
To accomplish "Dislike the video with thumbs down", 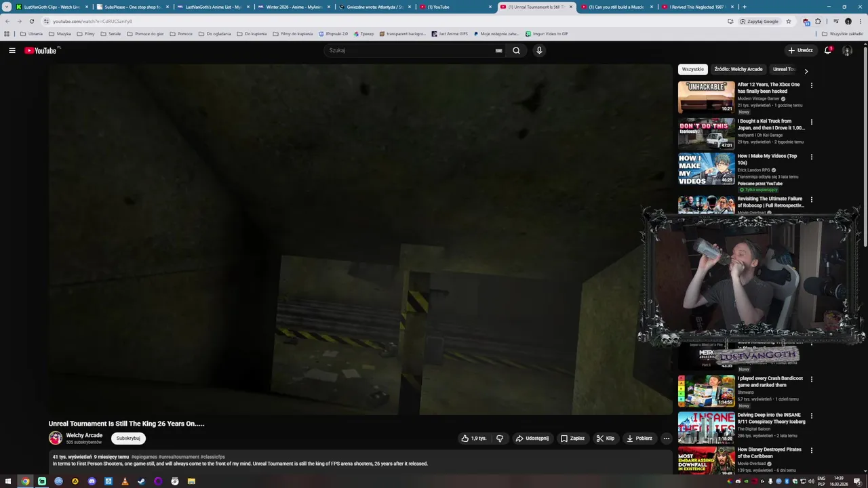I will pos(500,439).
